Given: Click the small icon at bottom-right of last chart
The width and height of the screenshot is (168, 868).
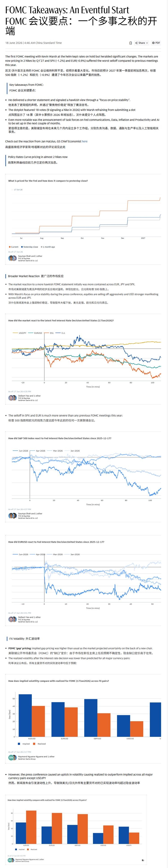Looking at the screenshot, I should tap(143, 860).
